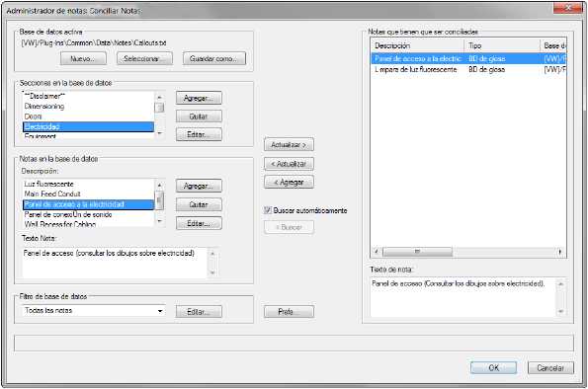
Task: Click into the Texto Nota text field
Action: tap(115, 264)
